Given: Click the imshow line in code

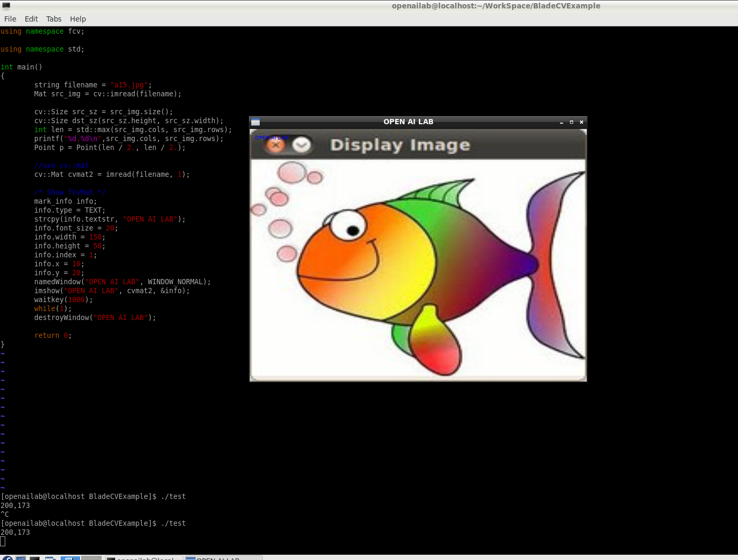Looking at the screenshot, I should (x=112, y=291).
